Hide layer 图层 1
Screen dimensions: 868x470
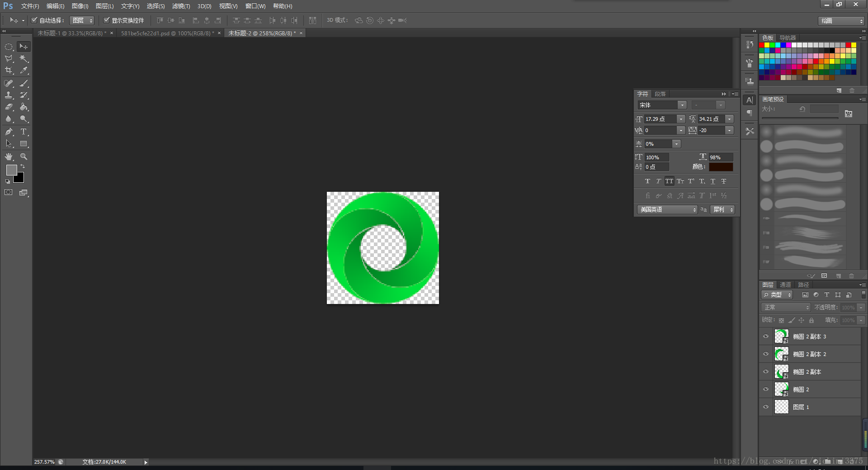766,407
